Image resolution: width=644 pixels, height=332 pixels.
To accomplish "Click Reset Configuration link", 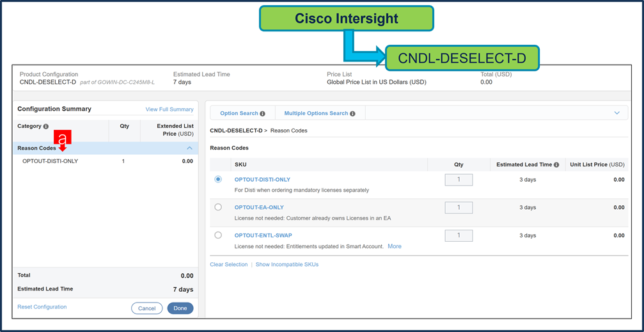I will coord(42,307).
